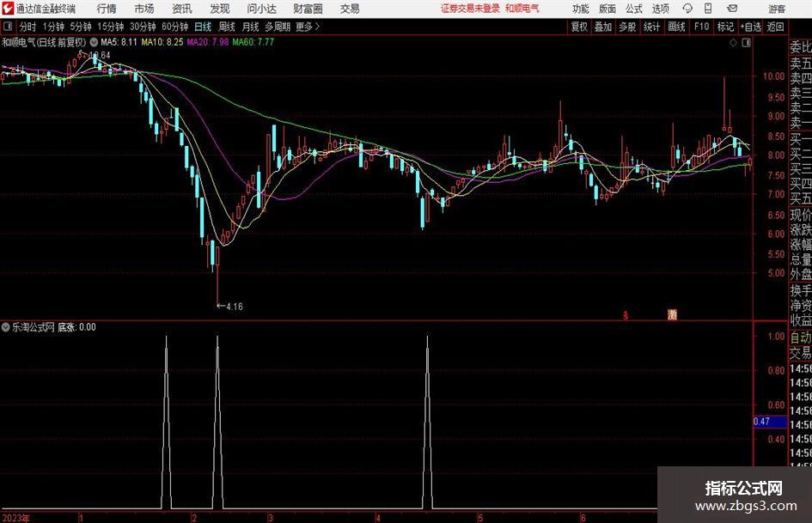Switch to 30分钟 period
Screen dimensions: 812x523
click(143, 27)
